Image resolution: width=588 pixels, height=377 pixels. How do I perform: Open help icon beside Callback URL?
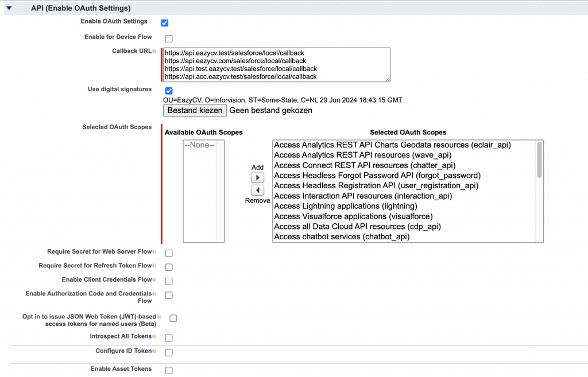point(154,51)
